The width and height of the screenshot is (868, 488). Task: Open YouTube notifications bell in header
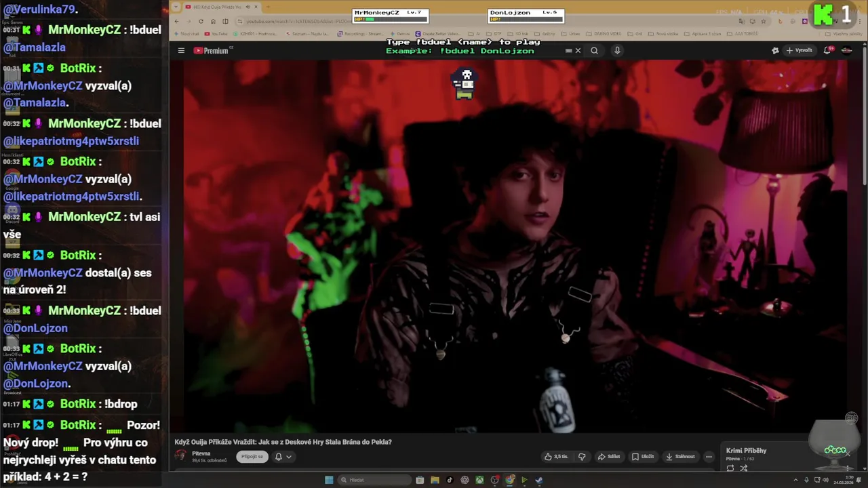828,51
